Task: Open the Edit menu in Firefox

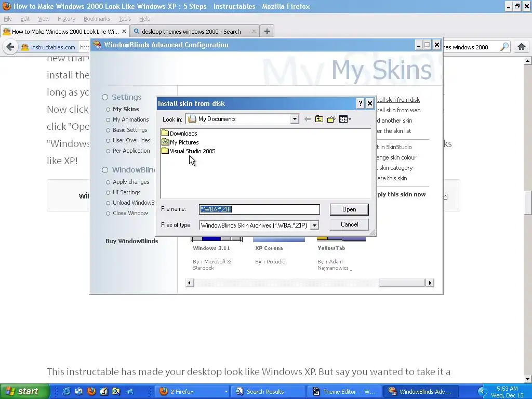Action: pos(25,19)
